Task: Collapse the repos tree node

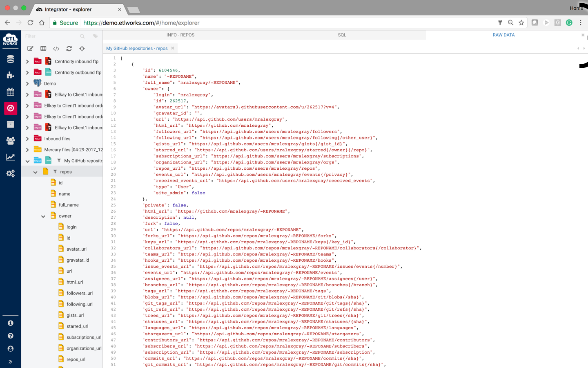Action: pyautogui.click(x=36, y=172)
